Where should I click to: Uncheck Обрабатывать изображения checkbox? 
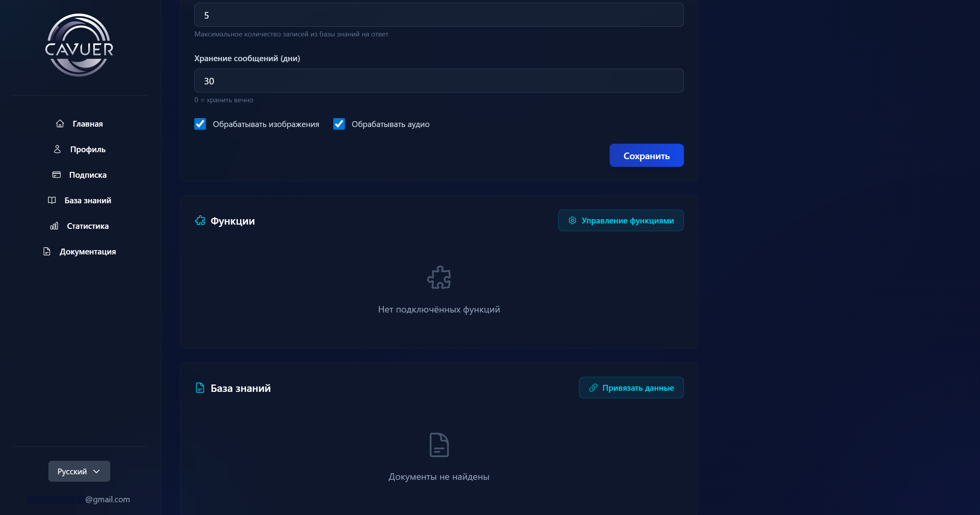[200, 124]
